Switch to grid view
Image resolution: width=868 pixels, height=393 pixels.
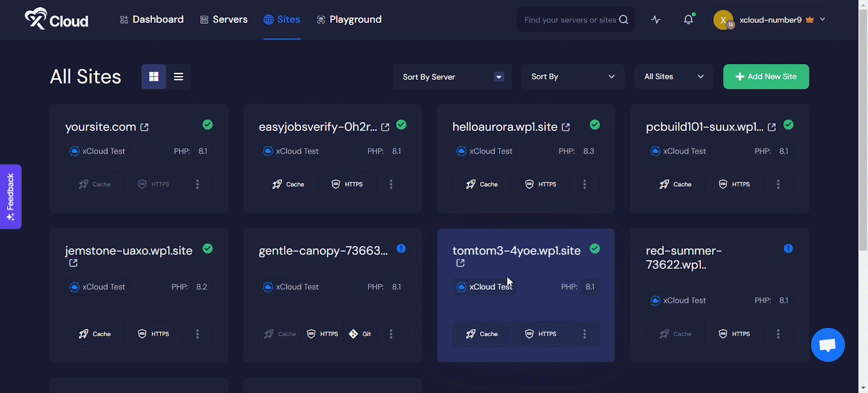pos(154,77)
